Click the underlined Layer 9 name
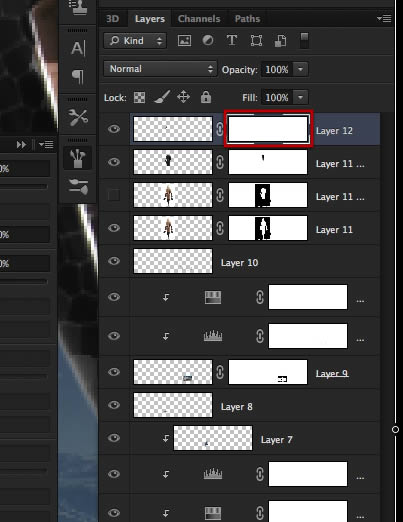 click(332, 373)
